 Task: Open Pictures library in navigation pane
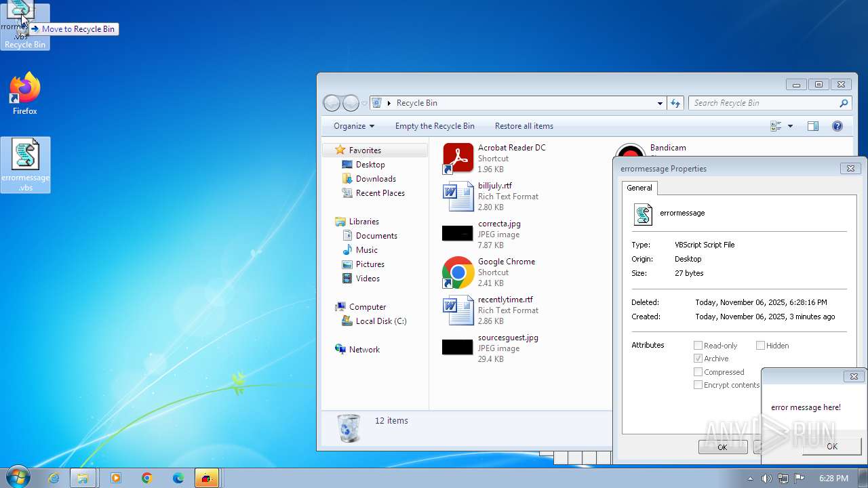click(370, 264)
